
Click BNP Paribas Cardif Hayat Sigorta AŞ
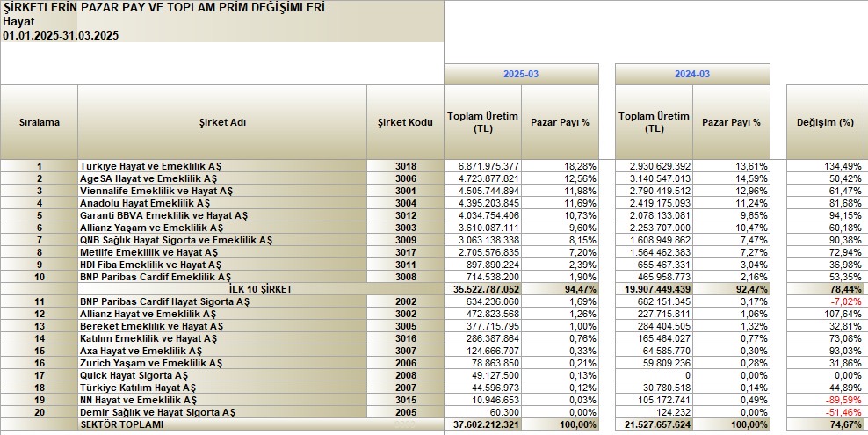(x=222, y=301)
